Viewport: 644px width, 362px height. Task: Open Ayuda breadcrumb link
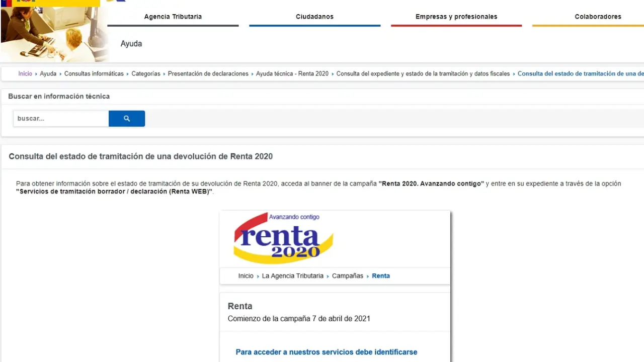(x=48, y=74)
